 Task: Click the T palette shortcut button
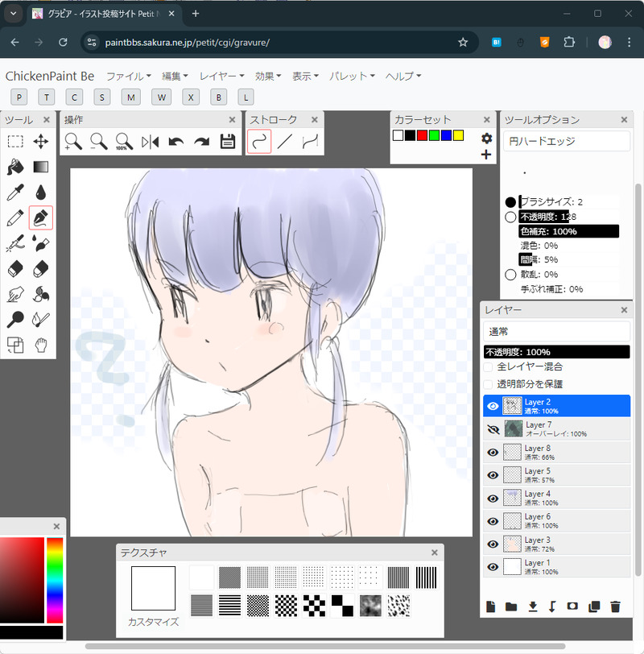(46, 97)
